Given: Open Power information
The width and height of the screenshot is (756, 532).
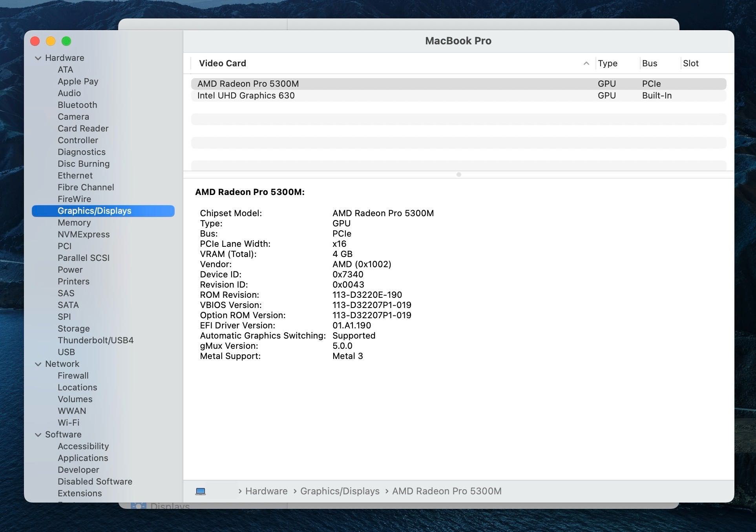Looking at the screenshot, I should 70,270.
